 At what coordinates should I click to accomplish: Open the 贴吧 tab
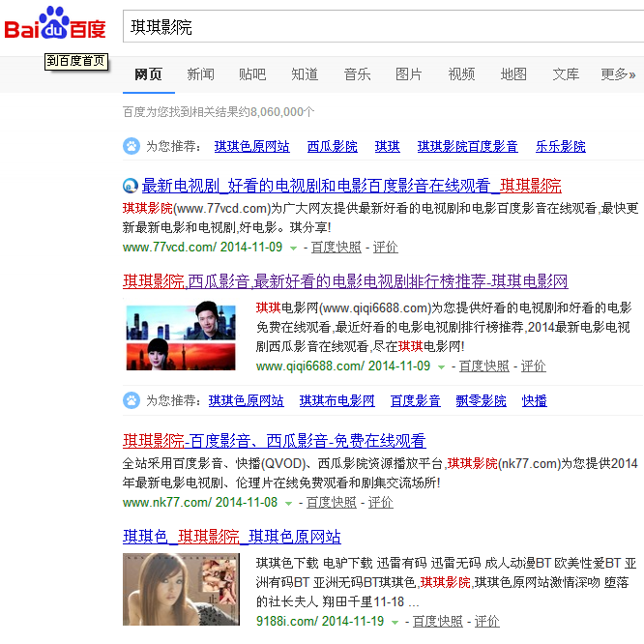[252, 74]
